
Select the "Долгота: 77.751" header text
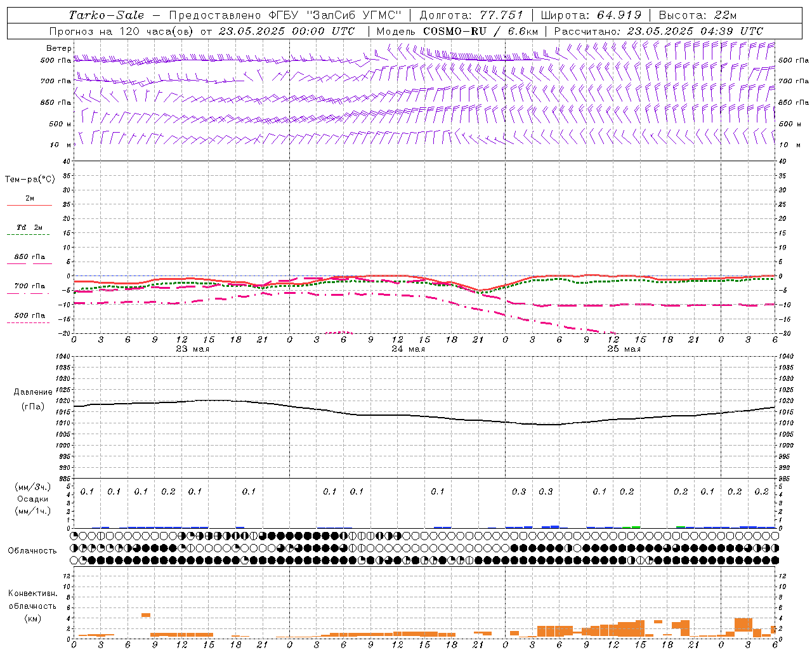[x=471, y=15]
